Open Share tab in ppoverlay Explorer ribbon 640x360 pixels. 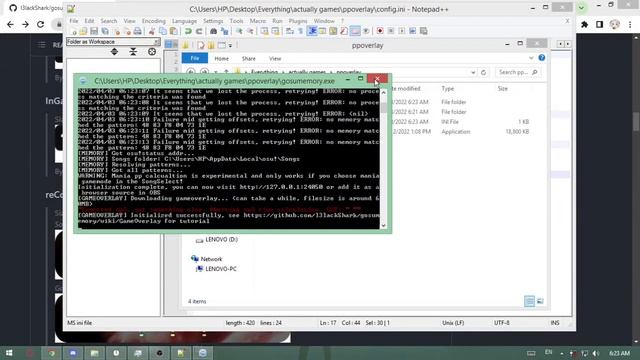248,59
